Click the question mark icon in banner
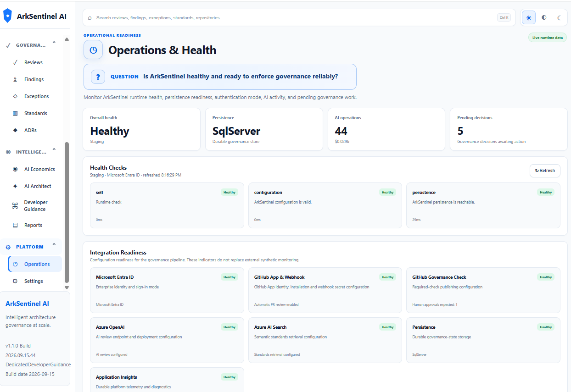Screen dimensions: 571x392 click(98, 77)
